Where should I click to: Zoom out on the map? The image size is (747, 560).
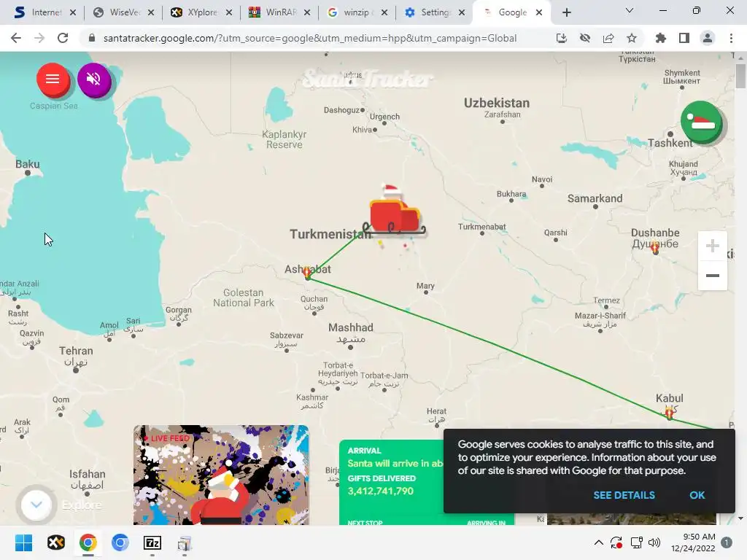click(x=712, y=276)
